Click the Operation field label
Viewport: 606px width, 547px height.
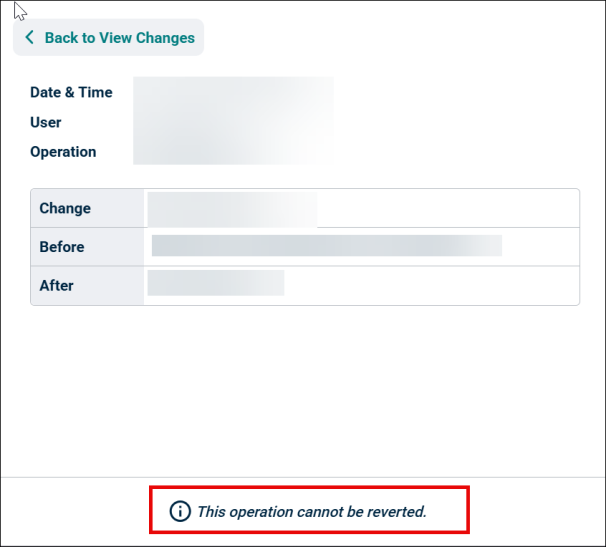tap(63, 152)
